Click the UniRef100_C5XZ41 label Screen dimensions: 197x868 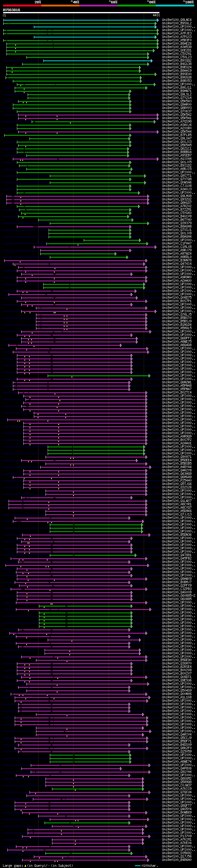coord(177,54)
